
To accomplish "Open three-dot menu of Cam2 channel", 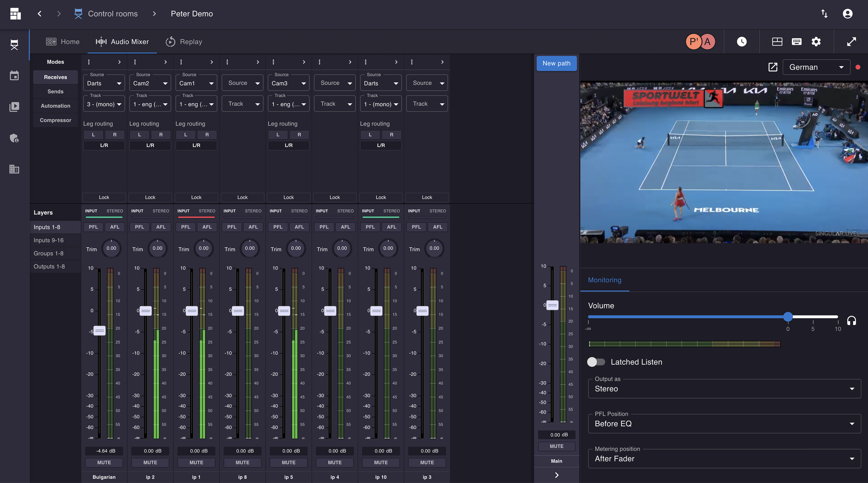I will [x=135, y=62].
